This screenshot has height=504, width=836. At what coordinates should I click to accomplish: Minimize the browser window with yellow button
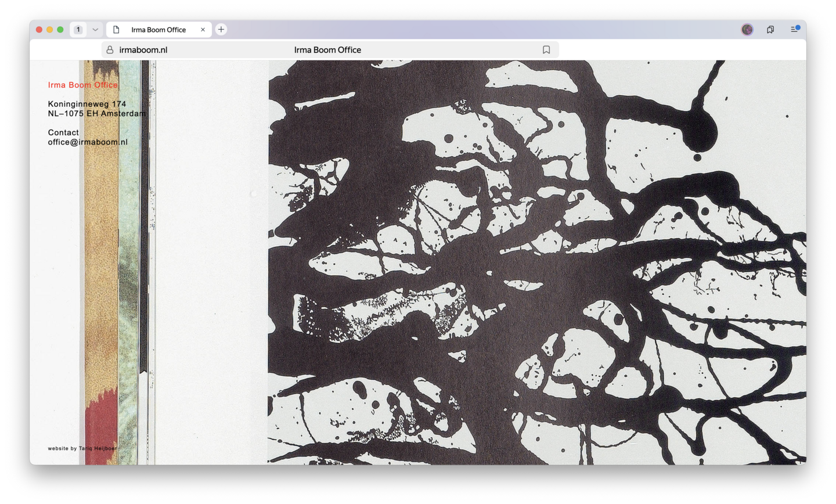50,30
